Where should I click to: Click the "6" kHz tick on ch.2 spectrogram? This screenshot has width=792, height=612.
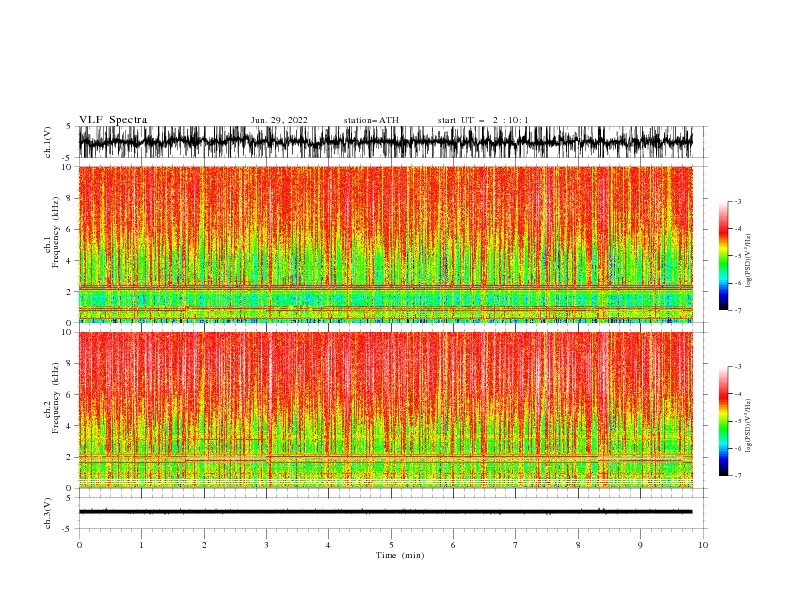tap(70, 395)
